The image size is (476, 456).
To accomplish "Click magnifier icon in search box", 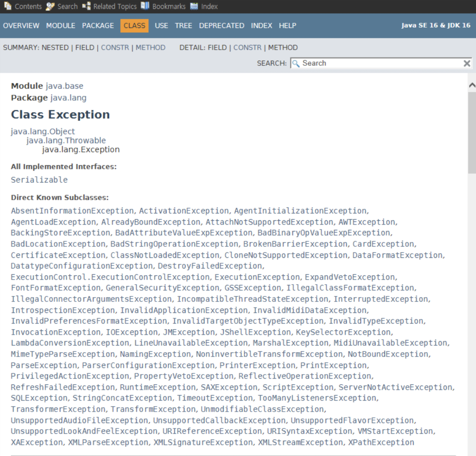I will pos(296,63).
